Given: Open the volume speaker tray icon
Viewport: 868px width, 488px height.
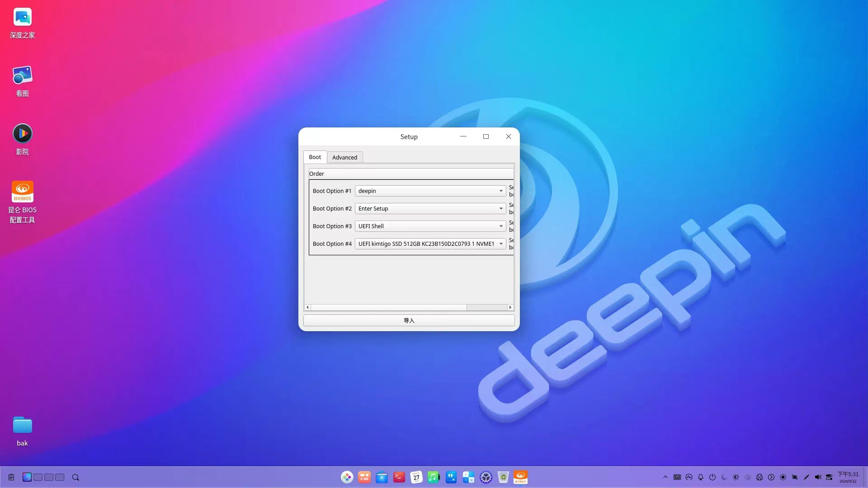Looking at the screenshot, I should [818, 477].
